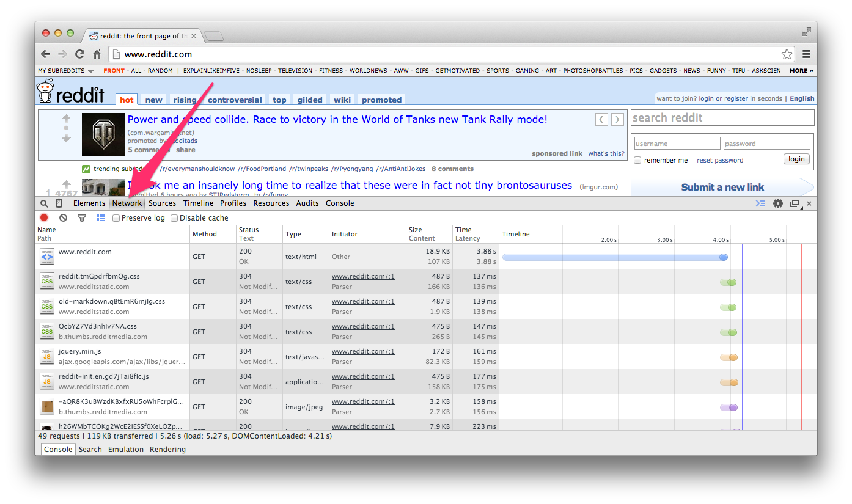Viewport: 852px width, 504px height.
Task: Open the network filter funnel
Action: pyautogui.click(x=82, y=218)
